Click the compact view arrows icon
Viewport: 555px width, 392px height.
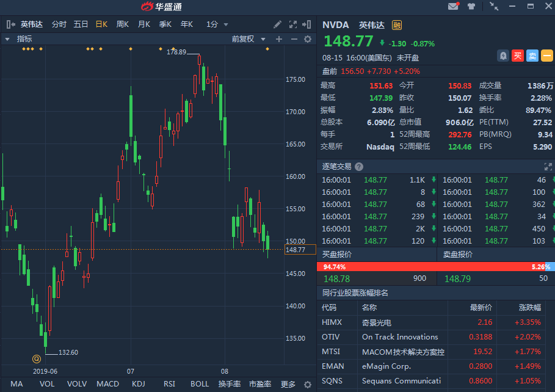point(494,6)
